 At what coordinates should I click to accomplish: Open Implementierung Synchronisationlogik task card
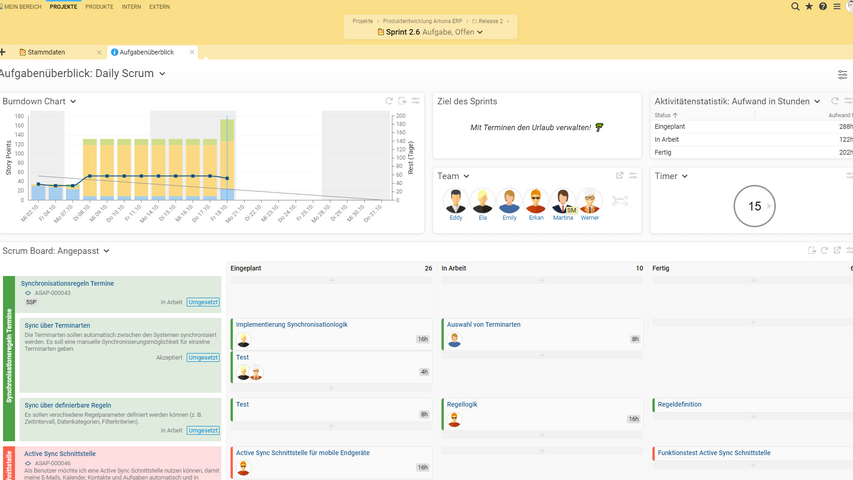click(292, 325)
